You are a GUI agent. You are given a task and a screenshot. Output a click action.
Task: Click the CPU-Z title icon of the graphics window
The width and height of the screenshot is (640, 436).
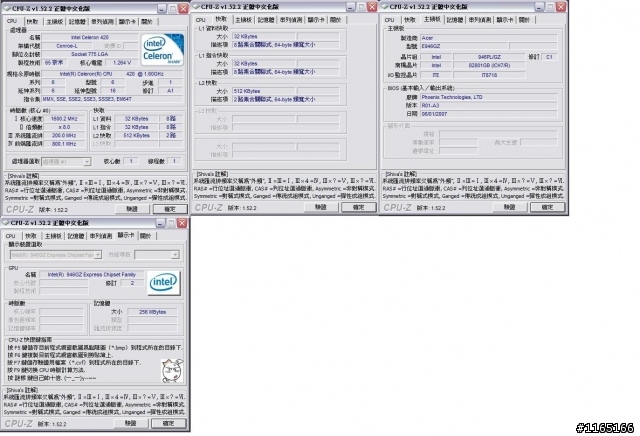click(5, 223)
